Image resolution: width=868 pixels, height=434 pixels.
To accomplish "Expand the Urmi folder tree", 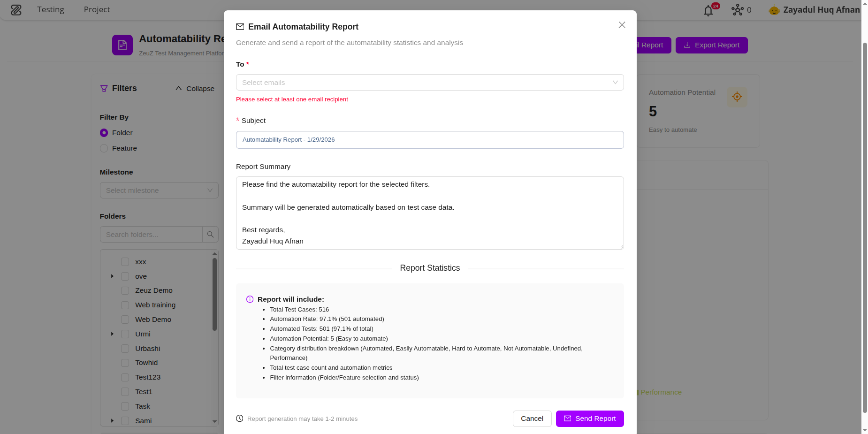I will tap(112, 334).
